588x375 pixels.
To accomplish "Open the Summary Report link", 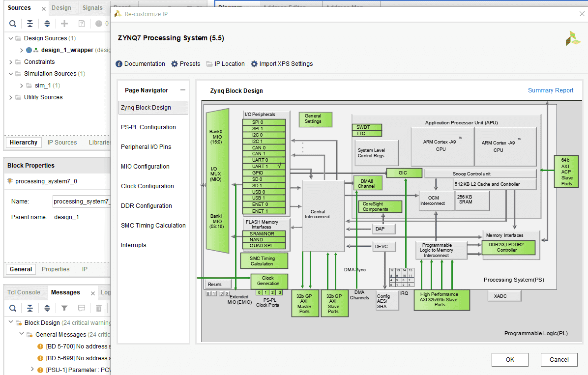I will (x=551, y=90).
